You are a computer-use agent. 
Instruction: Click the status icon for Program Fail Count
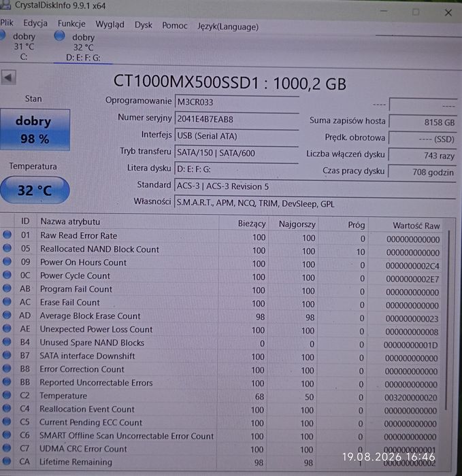click(7, 288)
